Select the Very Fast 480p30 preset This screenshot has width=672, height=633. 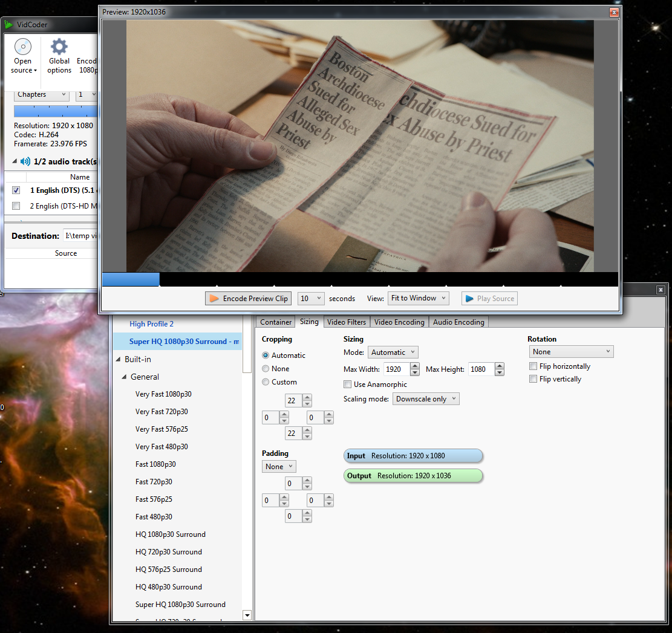click(x=161, y=447)
